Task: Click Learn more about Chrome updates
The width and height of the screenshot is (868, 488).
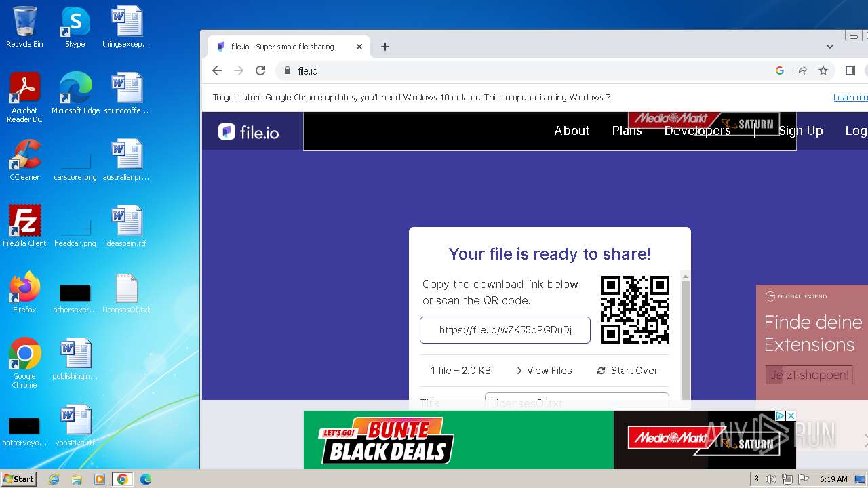Action: click(x=850, y=98)
